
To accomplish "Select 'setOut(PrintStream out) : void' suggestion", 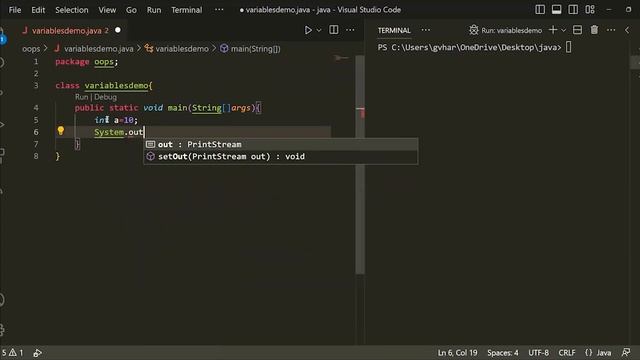I will (281, 157).
